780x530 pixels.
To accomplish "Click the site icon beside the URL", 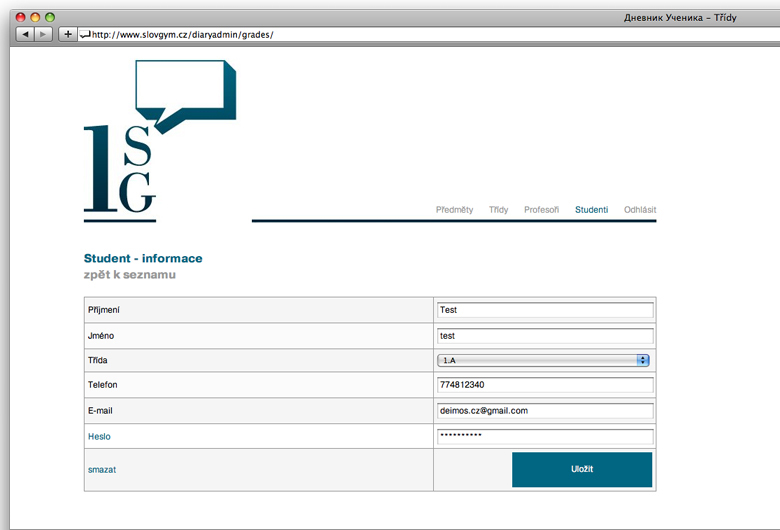I will pos(85,34).
